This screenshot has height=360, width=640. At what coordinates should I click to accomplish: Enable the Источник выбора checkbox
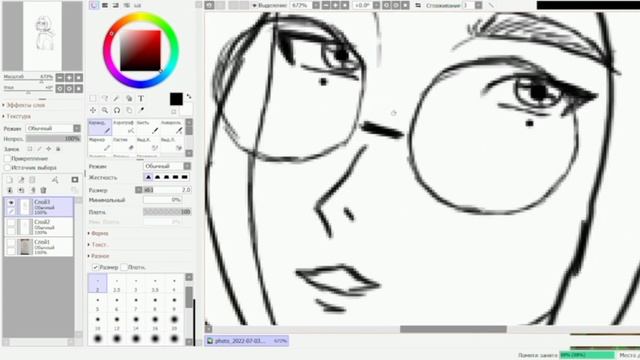(x=7, y=167)
